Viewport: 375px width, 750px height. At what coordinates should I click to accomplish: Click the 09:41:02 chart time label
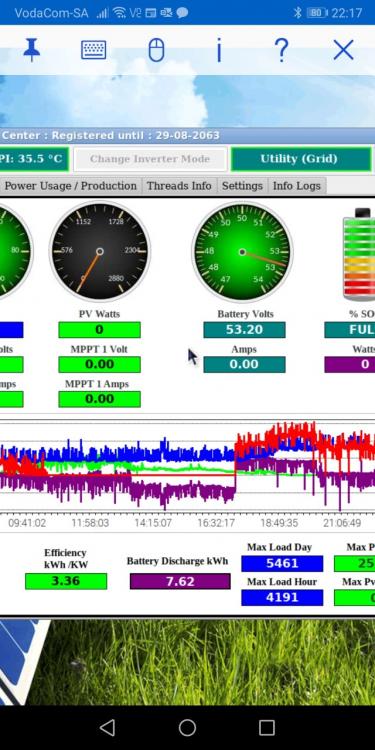(27, 523)
